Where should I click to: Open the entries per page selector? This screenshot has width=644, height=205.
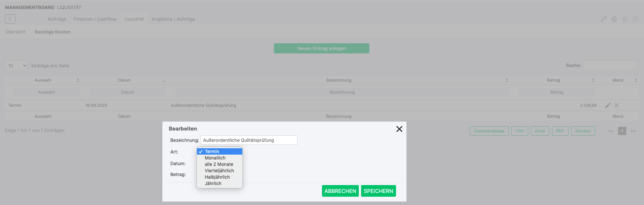click(x=17, y=66)
